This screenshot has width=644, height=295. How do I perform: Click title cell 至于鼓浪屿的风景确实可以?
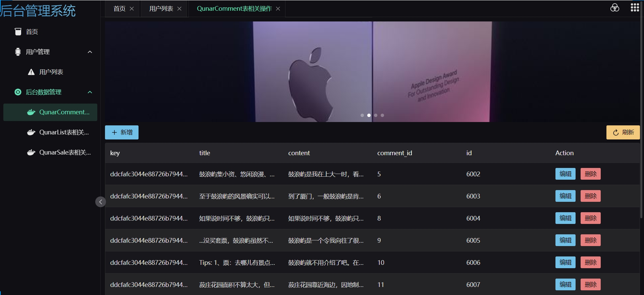pyautogui.click(x=237, y=196)
